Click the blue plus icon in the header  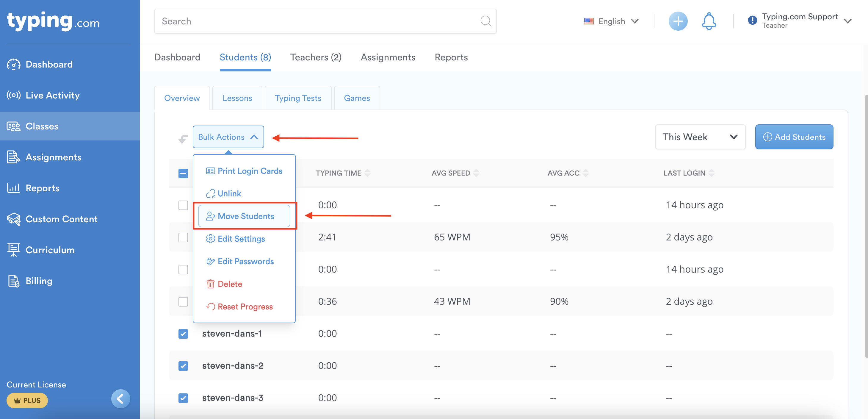coord(678,21)
